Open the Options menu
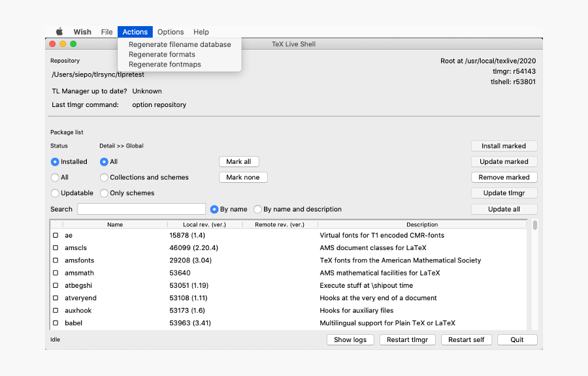 click(x=171, y=32)
